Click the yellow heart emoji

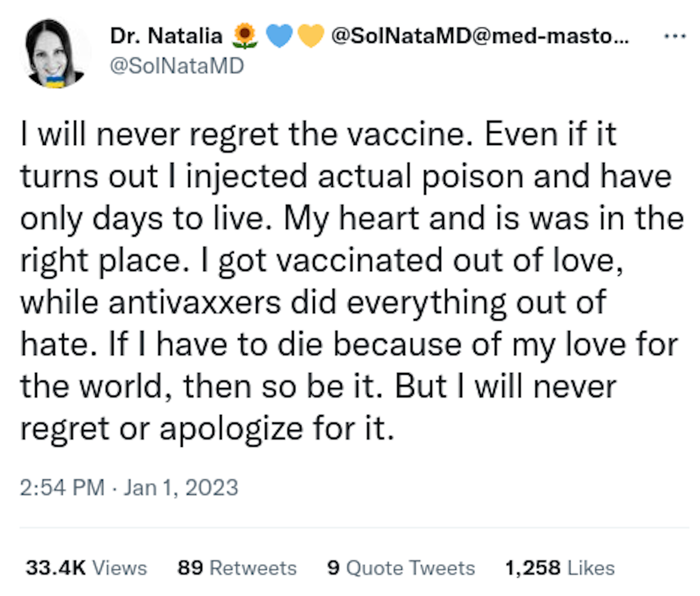[x=311, y=36]
